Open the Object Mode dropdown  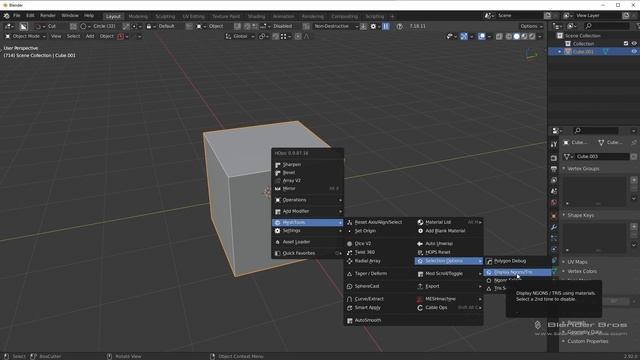click(25, 36)
